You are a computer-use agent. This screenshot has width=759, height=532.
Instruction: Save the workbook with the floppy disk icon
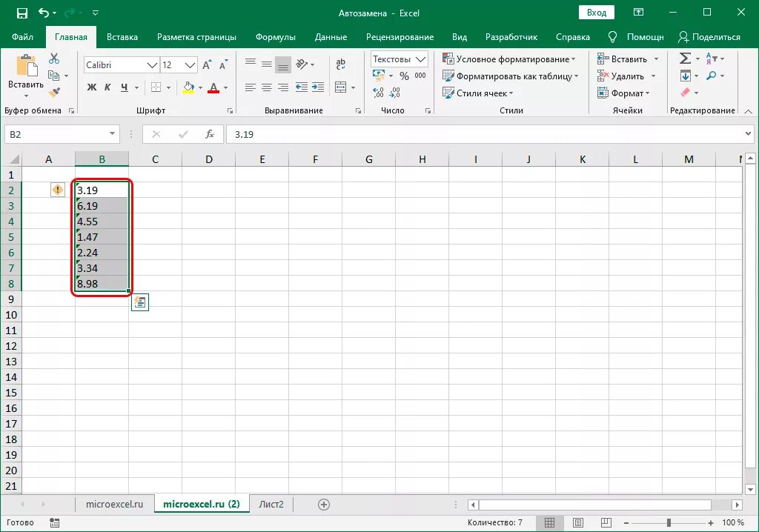21,13
